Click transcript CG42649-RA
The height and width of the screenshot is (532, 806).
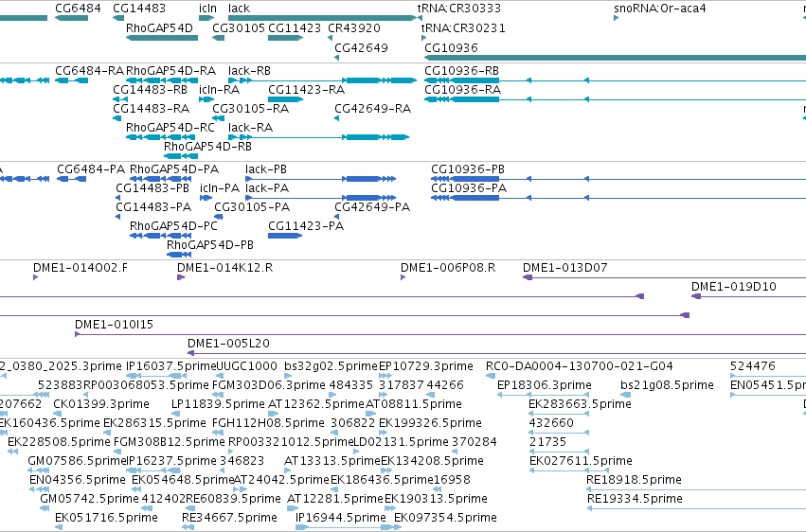pos(372,109)
